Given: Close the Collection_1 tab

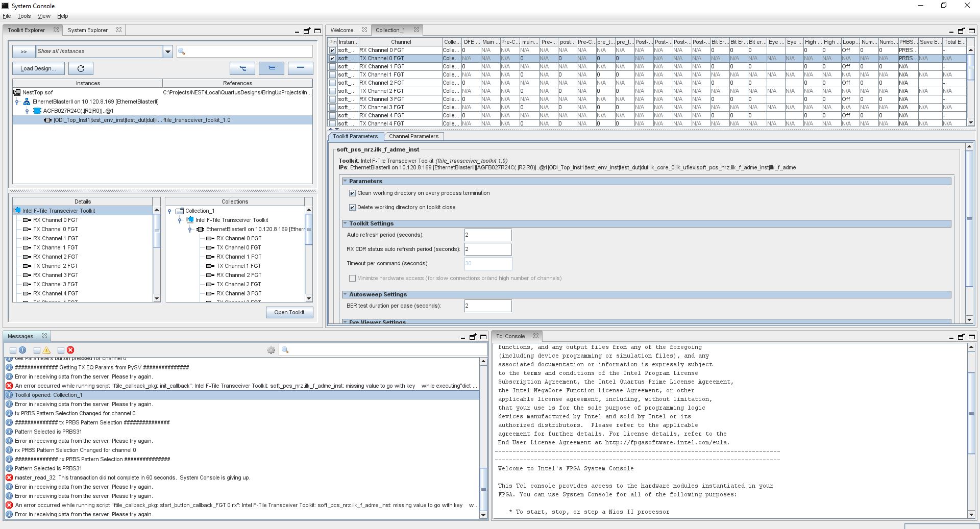Looking at the screenshot, I should pyautogui.click(x=416, y=30).
